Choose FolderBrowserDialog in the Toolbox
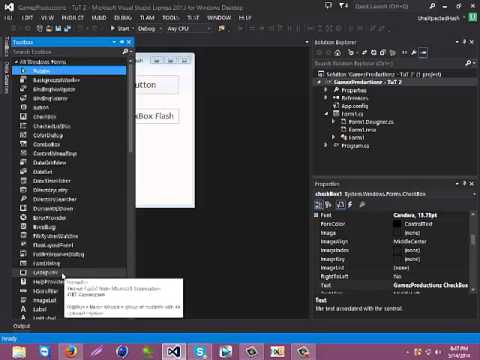The width and height of the screenshot is (480, 360). (58, 254)
